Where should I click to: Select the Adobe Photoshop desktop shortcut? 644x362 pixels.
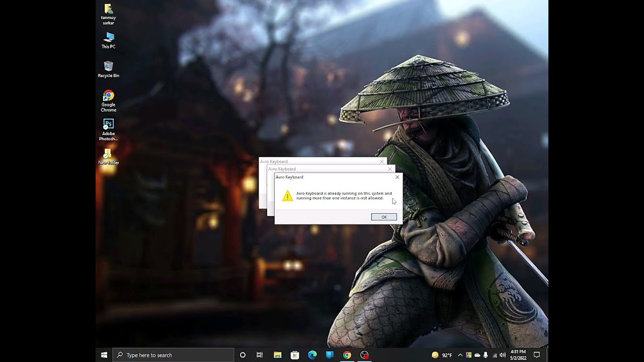pyautogui.click(x=108, y=130)
